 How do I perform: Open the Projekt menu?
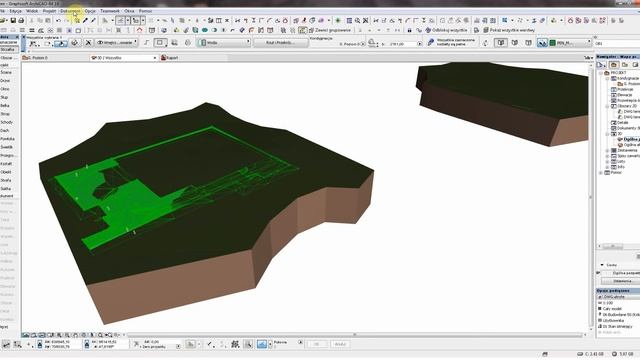[x=49, y=11]
